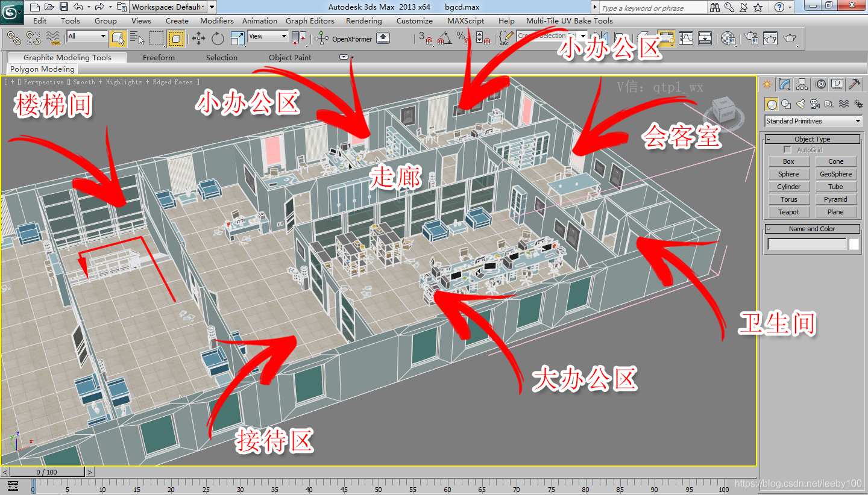Screen dimensions: 868x495
Task: Open the Rendering menu
Action: (x=363, y=20)
